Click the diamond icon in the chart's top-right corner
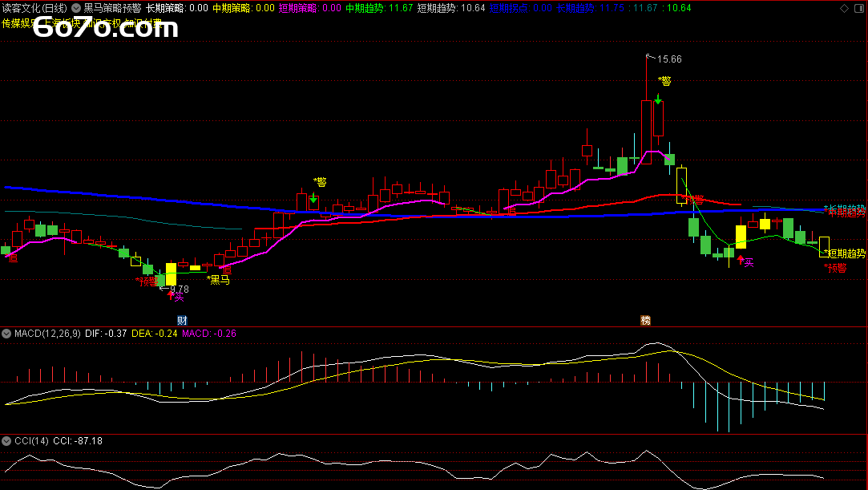868x490 pixels. pos(844,8)
